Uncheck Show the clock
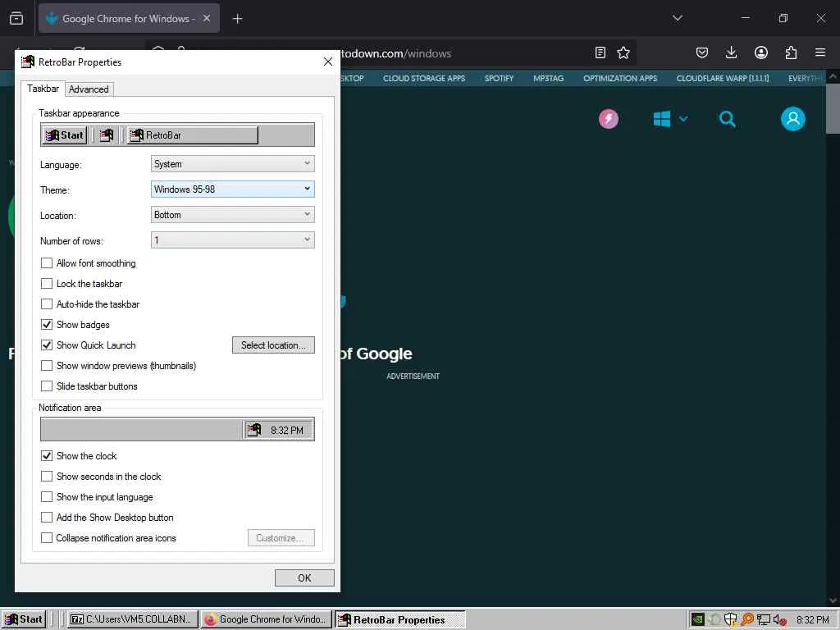This screenshot has height=630, width=840. pyautogui.click(x=47, y=456)
